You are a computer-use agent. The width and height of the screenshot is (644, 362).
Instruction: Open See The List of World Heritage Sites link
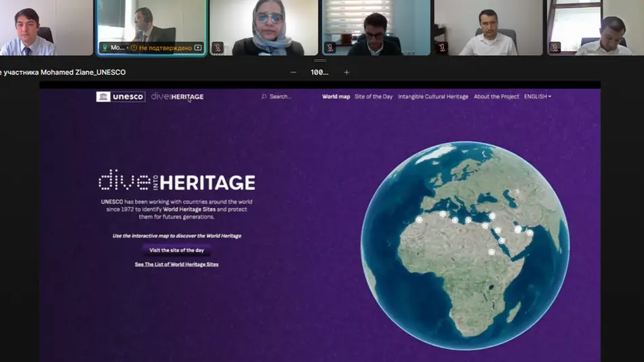click(x=176, y=264)
